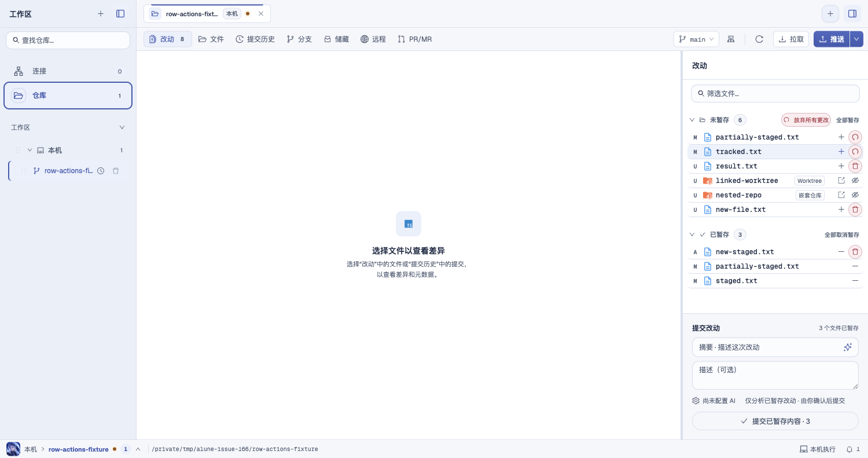
Task: Switch to the 文件 tab
Action: [x=211, y=39]
